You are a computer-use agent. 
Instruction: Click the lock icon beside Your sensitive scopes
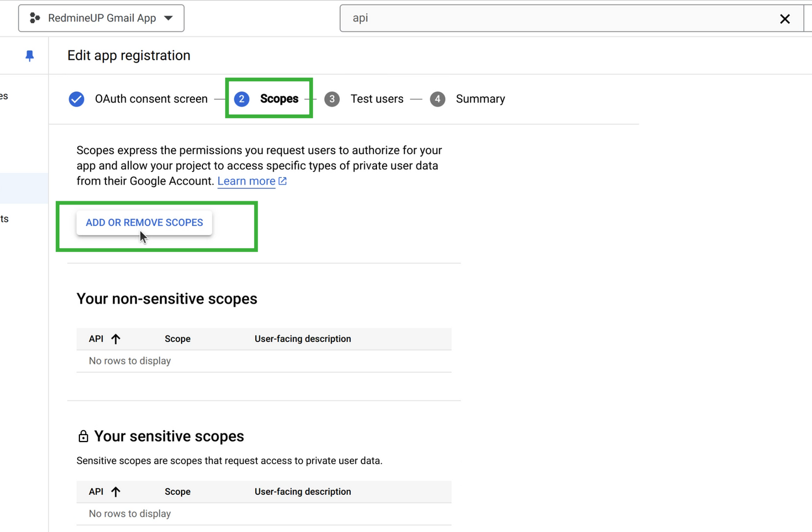tap(83, 436)
